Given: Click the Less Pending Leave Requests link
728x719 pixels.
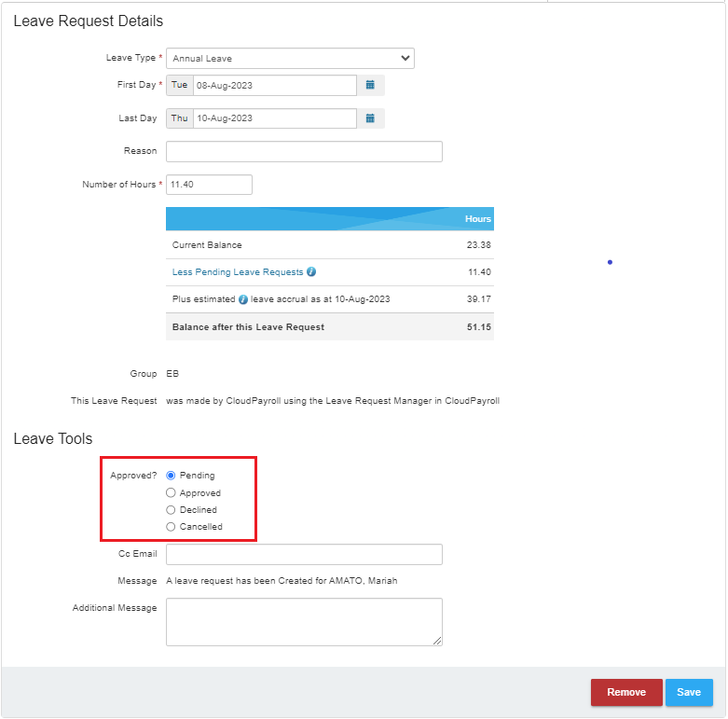Looking at the screenshot, I should pyautogui.click(x=238, y=272).
